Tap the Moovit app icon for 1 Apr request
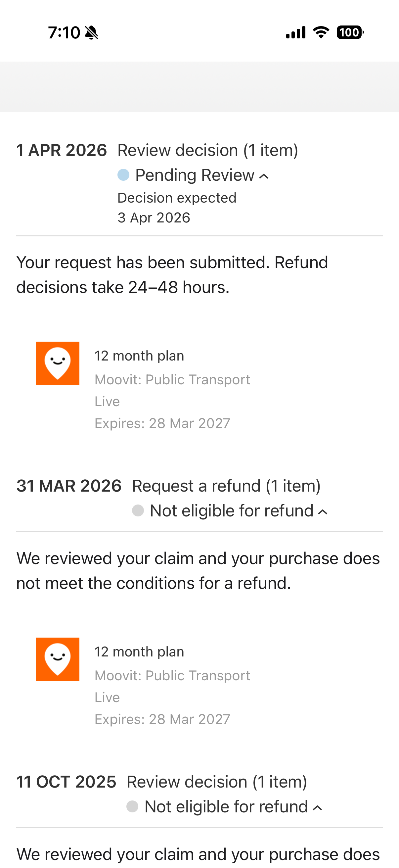 [x=58, y=363]
